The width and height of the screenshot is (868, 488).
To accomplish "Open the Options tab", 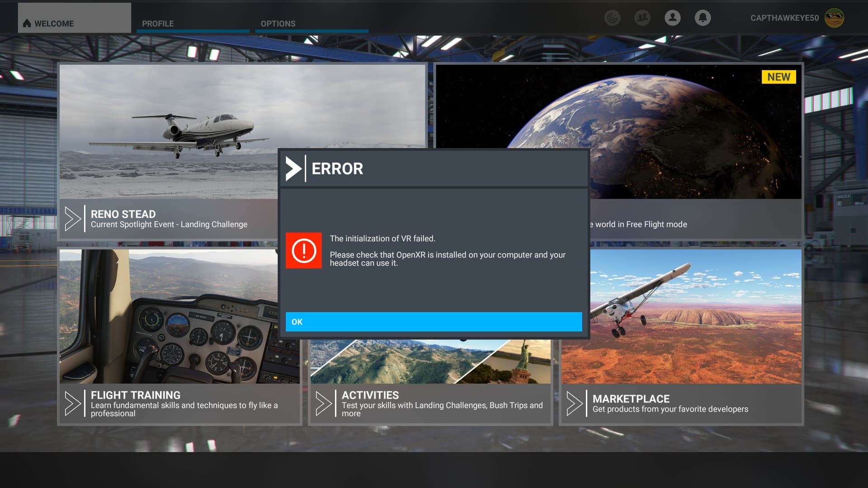I will pyautogui.click(x=278, y=23).
